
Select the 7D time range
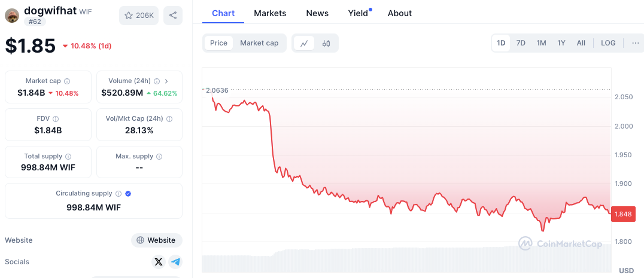click(x=521, y=43)
